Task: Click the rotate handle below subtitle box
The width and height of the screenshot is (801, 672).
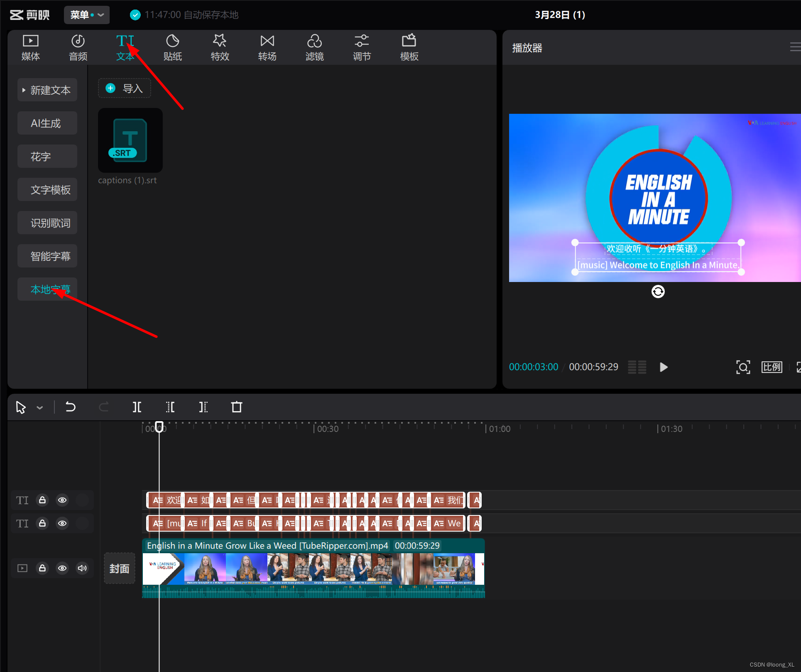Action: 658,292
